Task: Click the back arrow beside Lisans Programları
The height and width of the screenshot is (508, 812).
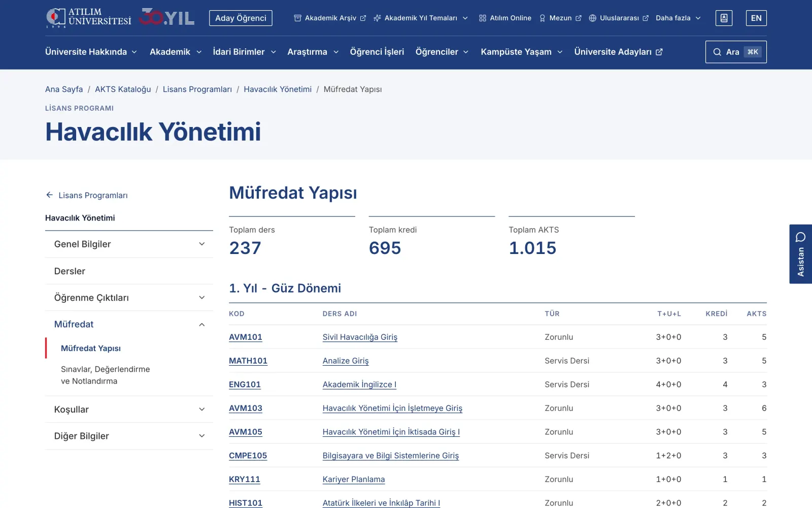Action: 49,195
